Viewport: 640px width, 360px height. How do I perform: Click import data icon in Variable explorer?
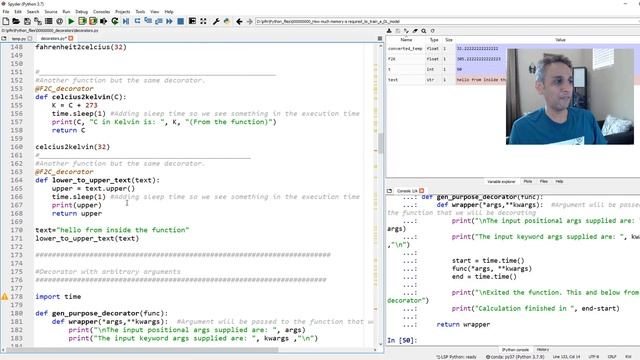389,31
